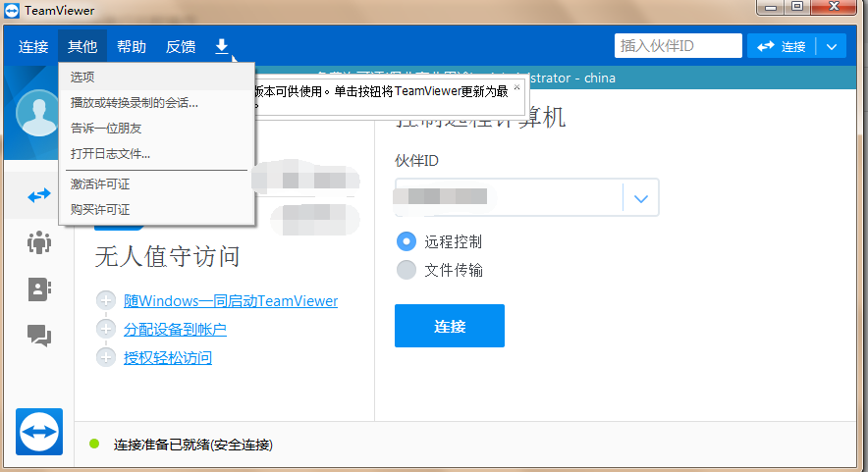Click the 插入伙伴ID input field
868x472 pixels.
pyautogui.click(x=678, y=46)
